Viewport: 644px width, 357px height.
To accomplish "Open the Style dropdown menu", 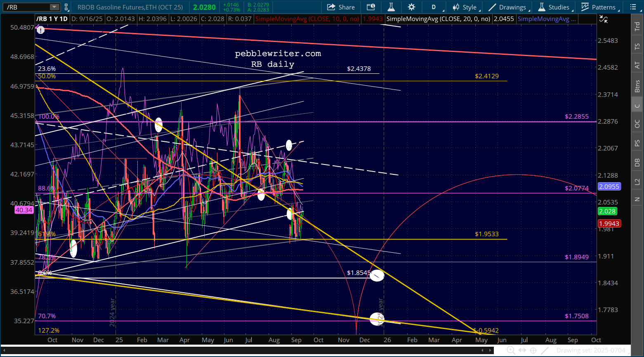I will pos(465,7).
